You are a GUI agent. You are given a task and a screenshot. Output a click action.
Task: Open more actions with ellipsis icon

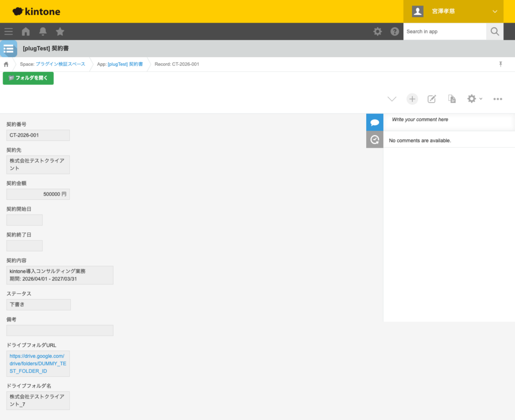click(x=497, y=99)
